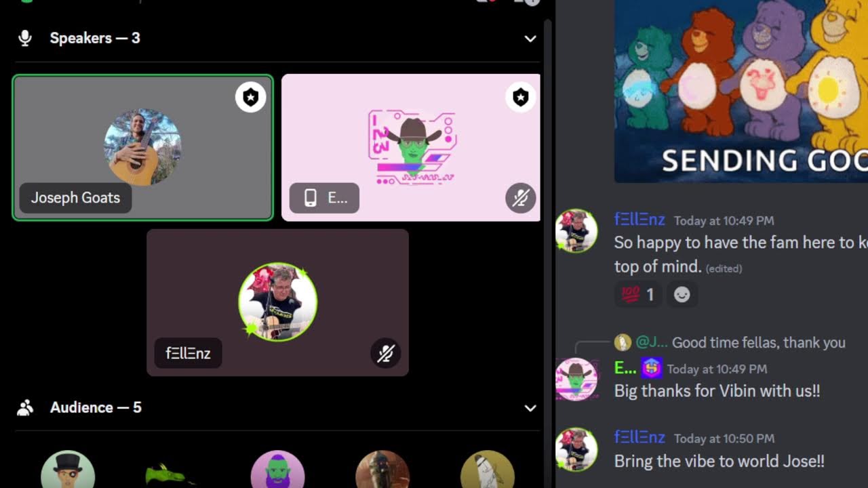Open Joseph Goats speaker avatar

142,147
